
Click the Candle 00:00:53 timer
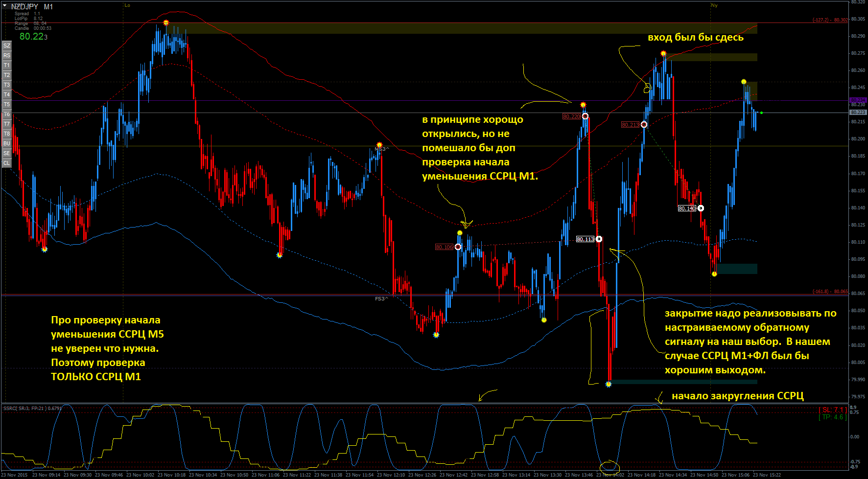33,28
